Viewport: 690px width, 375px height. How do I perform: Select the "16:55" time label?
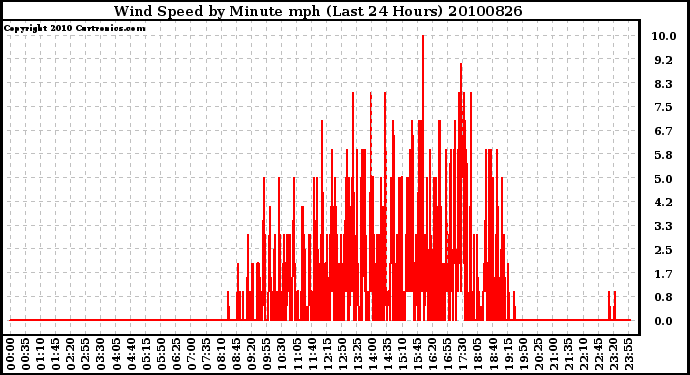pyautogui.click(x=447, y=354)
